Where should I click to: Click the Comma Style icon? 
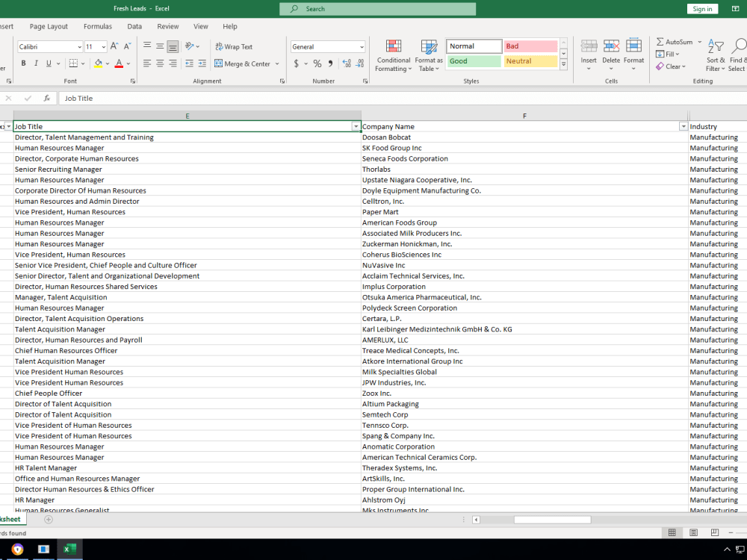pos(330,63)
